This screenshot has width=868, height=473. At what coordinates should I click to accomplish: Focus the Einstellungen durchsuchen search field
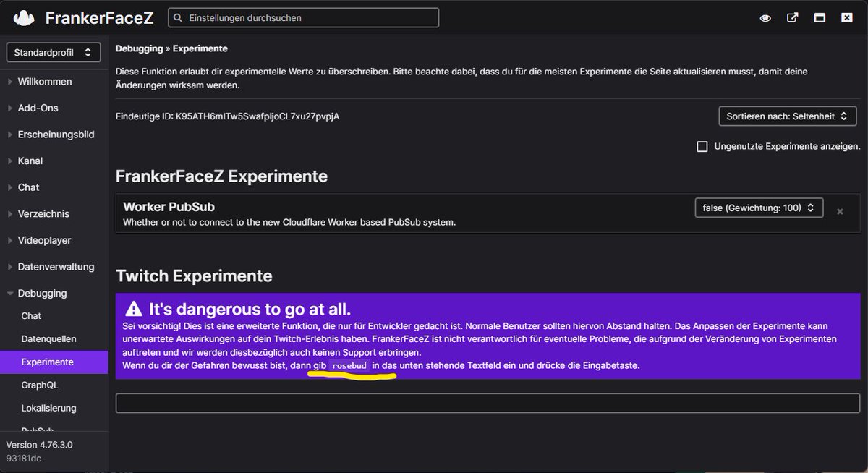[303, 17]
